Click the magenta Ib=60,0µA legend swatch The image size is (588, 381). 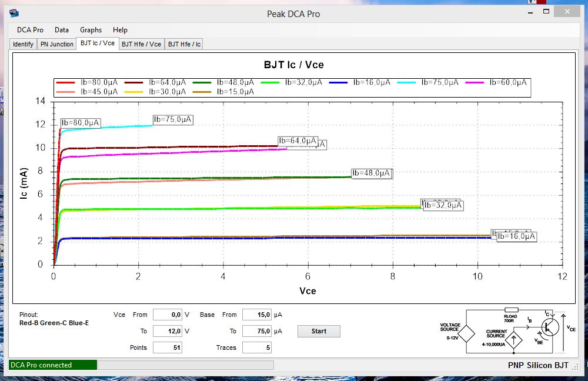[475, 82]
